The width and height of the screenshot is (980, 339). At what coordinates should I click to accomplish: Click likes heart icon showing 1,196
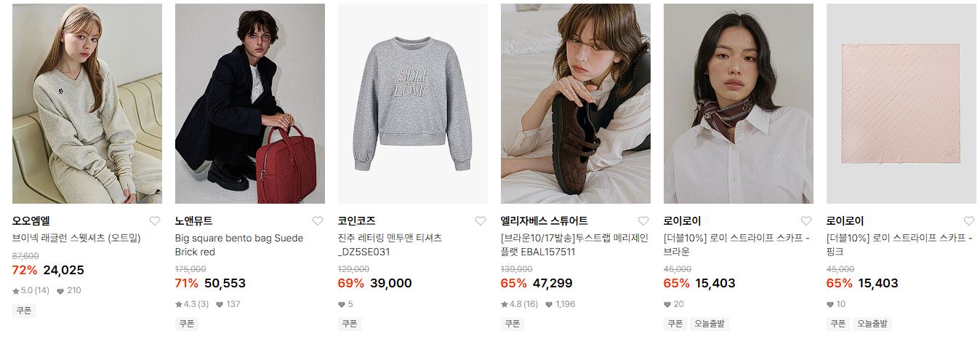[548, 304]
